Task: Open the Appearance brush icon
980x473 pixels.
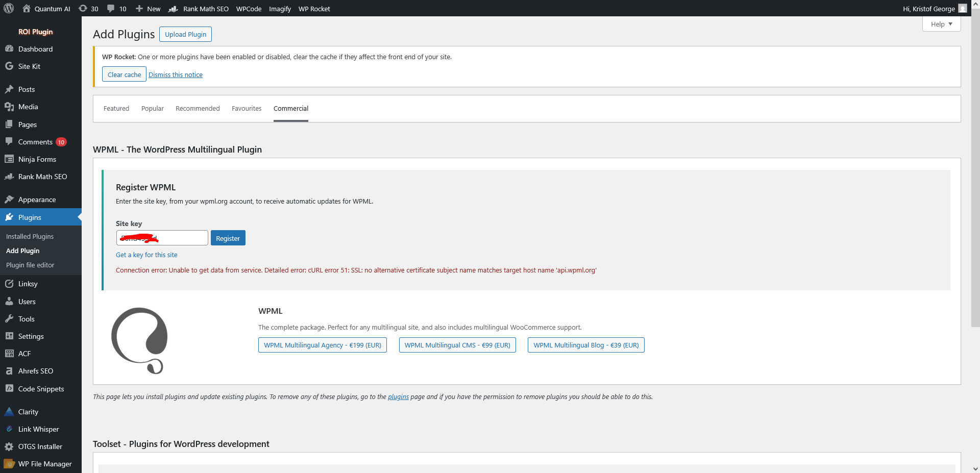Action: coord(9,200)
